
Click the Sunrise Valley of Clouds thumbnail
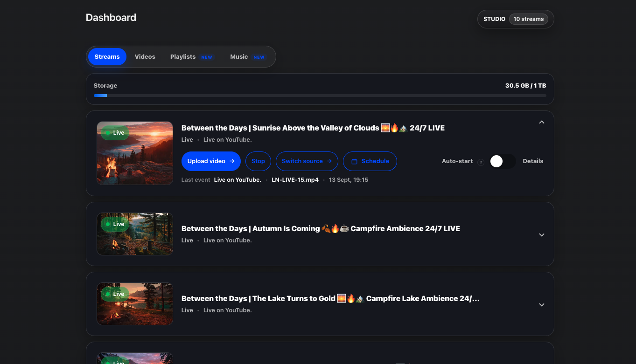(135, 153)
